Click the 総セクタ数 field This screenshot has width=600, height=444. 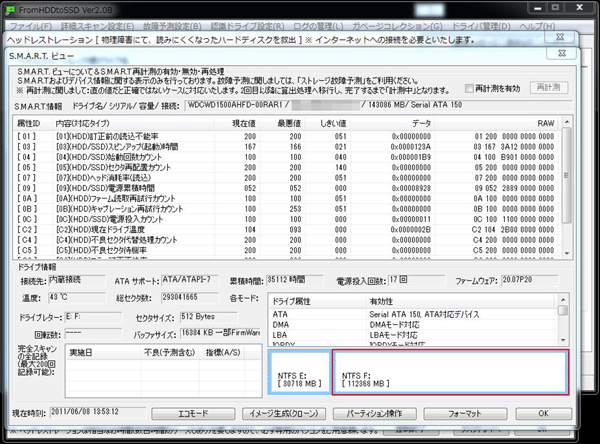pyautogui.click(x=189, y=297)
